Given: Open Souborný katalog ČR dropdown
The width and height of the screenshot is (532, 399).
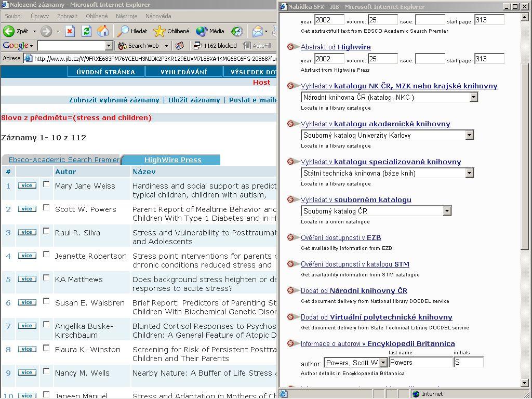Looking at the screenshot, I should click(x=447, y=211).
